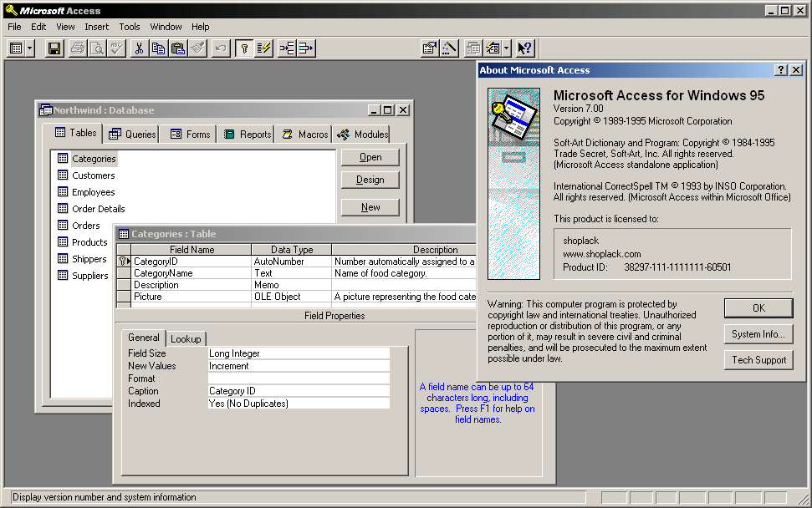The image size is (812, 508).
Task: Open table Properties toolbar icon
Action: click(x=430, y=48)
